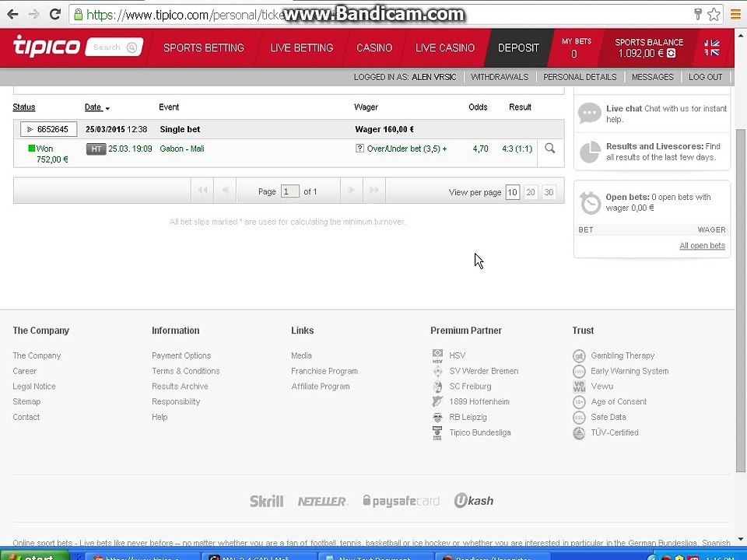Open Early Warning System link
This screenshot has height=560, width=747.
click(630, 371)
